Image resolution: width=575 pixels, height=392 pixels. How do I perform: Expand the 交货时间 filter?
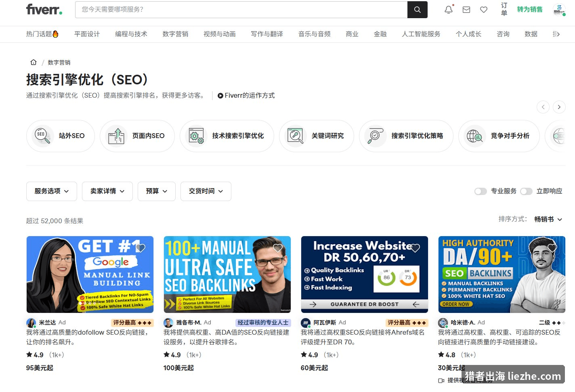click(206, 191)
